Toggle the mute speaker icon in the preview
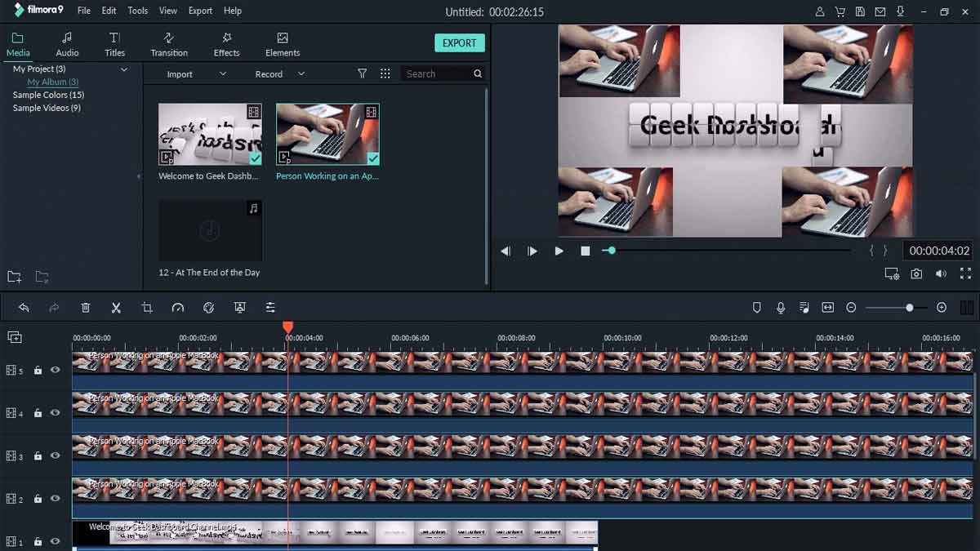The height and width of the screenshot is (551, 980). point(941,273)
